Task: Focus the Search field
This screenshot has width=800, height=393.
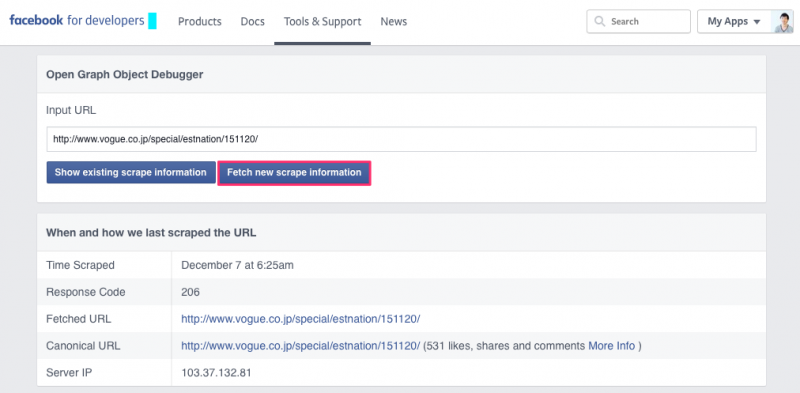Action: 638,21
